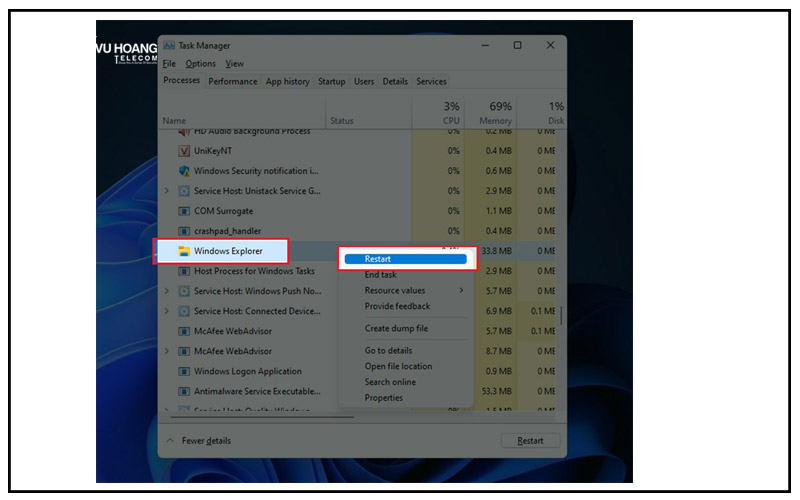Choose Restart from the context menu
Viewport: 800px width, 500px height.
point(405,259)
